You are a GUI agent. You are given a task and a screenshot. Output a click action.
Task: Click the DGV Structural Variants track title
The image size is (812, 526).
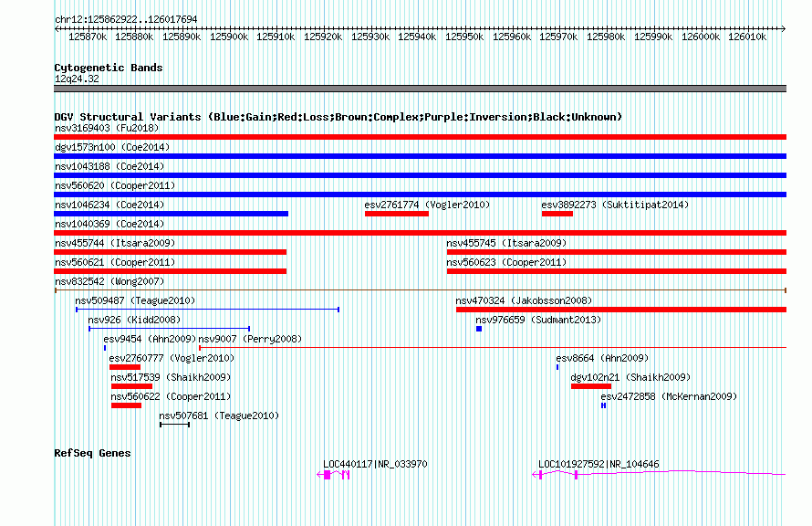coord(338,117)
